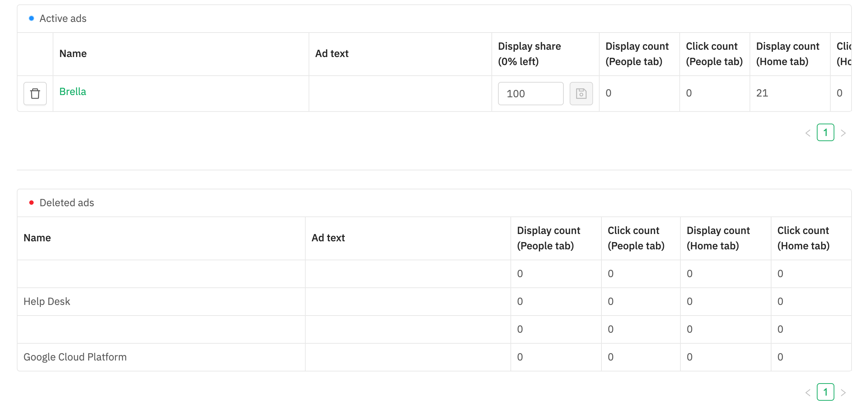The height and width of the screenshot is (419, 868).
Task: Click the Home tab display count of 21
Action: tap(762, 93)
